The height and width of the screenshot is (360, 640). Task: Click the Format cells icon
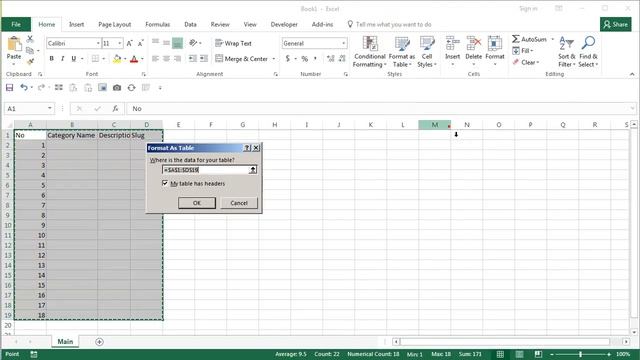[x=495, y=43]
